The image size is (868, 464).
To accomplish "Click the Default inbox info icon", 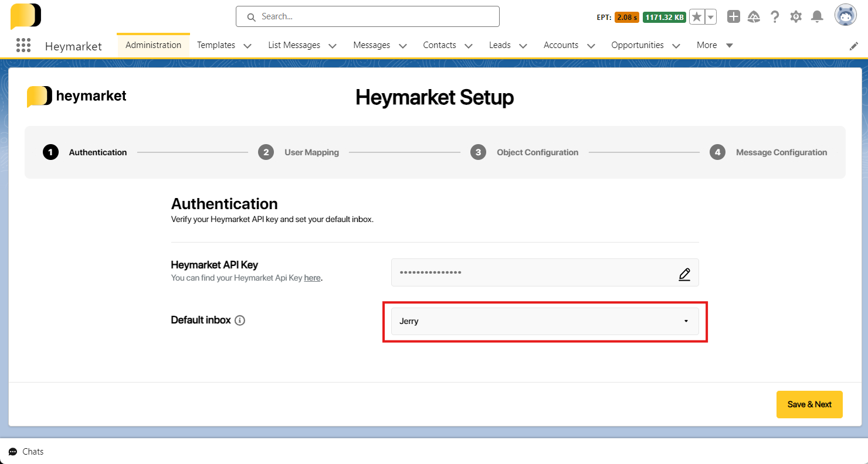I will coord(240,320).
